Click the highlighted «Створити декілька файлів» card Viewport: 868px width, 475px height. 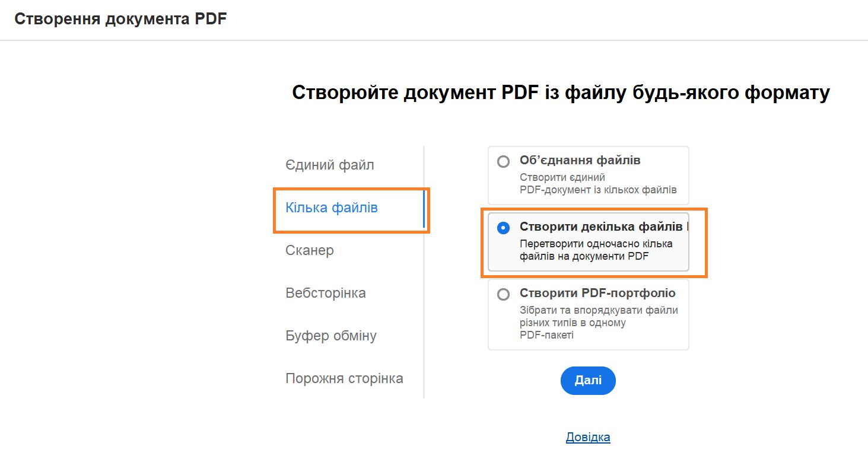(x=587, y=242)
